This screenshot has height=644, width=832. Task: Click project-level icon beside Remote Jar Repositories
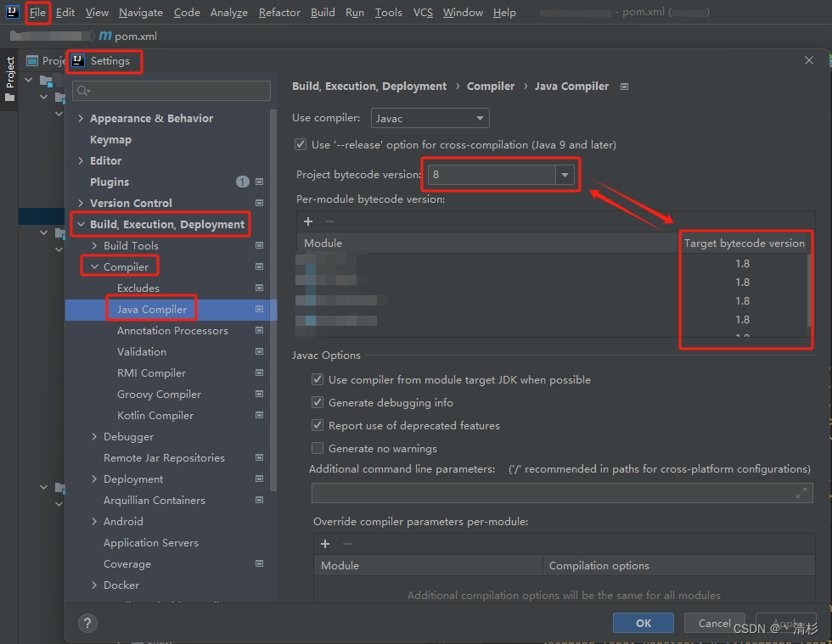(260, 457)
